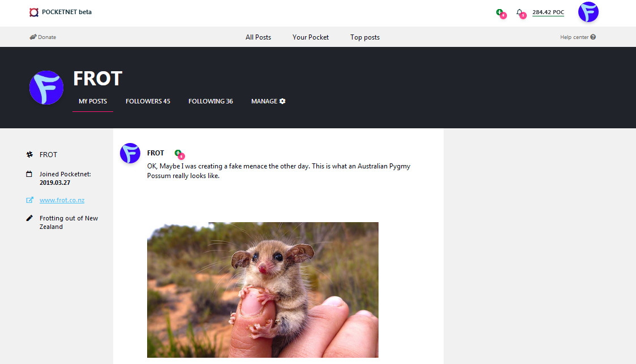The width and height of the screenshot is (636, 364).
Task: Select the My Posts tab
Action: [93, 101]
